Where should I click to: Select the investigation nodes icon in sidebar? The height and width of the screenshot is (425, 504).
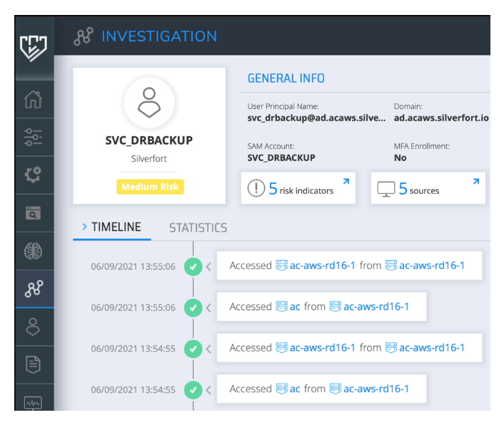click(x=34, y=288)
